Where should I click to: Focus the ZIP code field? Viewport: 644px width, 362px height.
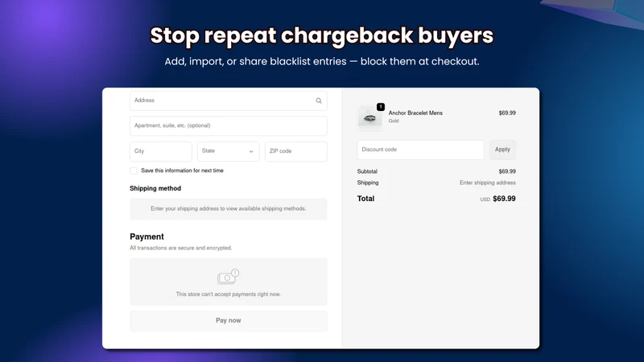tap(296, 151)
